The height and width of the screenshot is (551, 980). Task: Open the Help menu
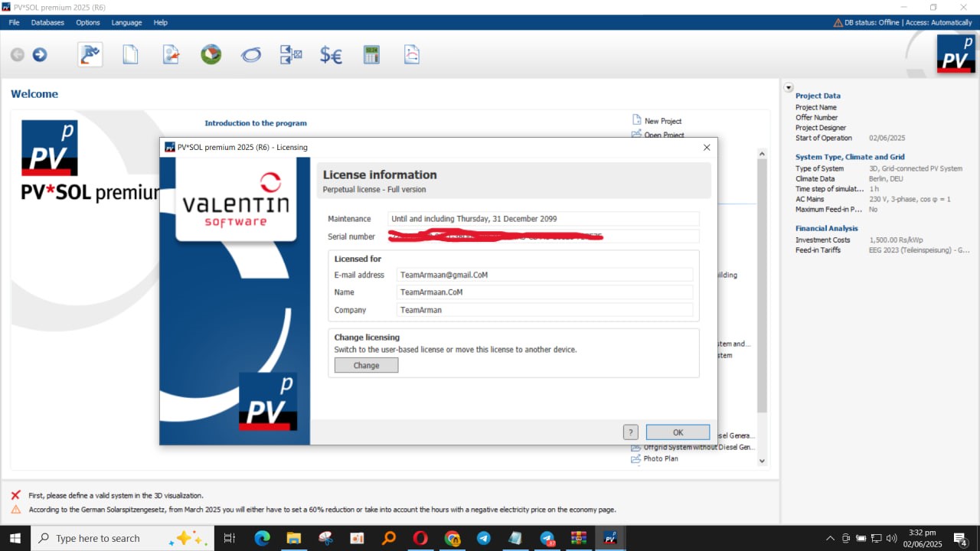click(160, 22)
